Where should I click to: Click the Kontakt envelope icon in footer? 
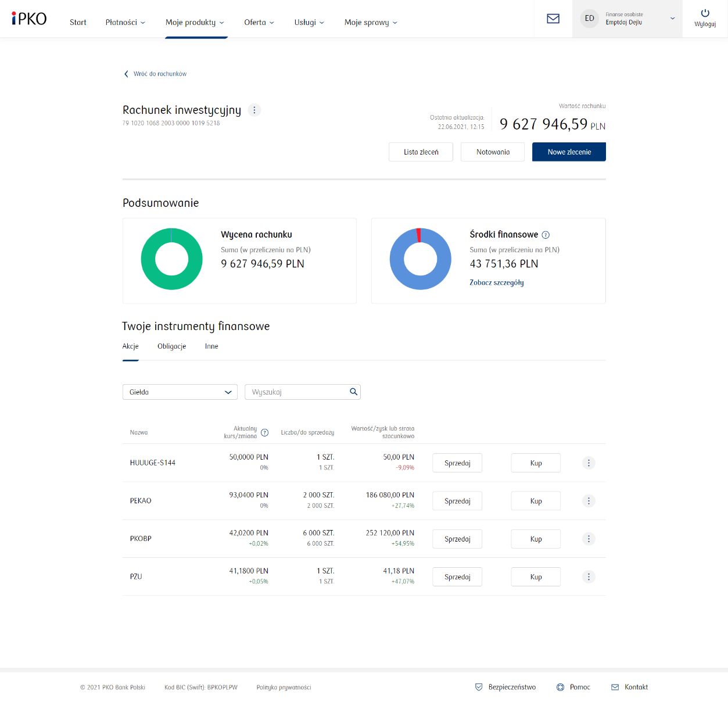pos(615,687)
